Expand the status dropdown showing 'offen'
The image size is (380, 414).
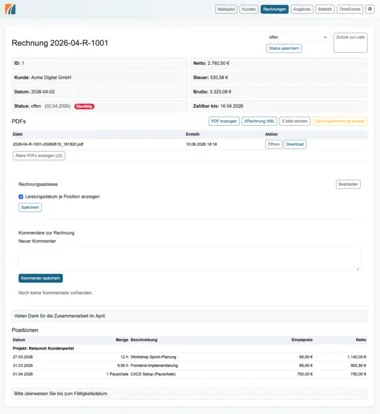pos(298,37)
